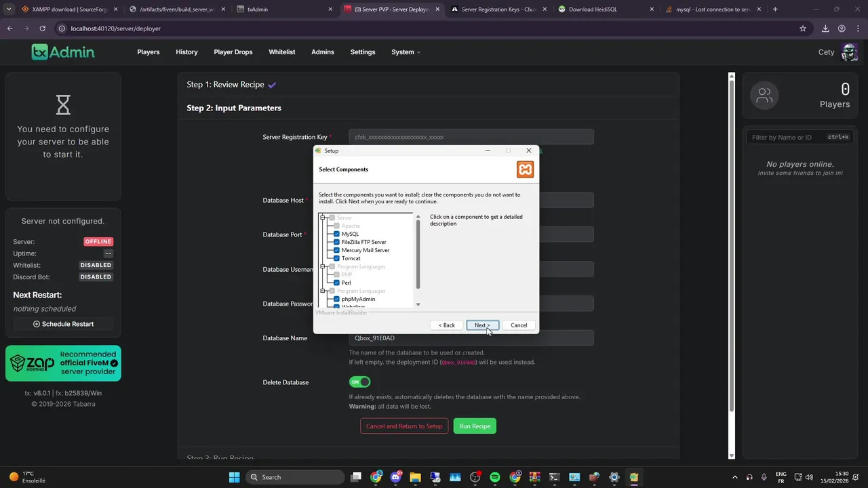Screen dimensions: 868x488
Task: Turn off the Delete Database toggle
Action: click(x=360, y=382)
